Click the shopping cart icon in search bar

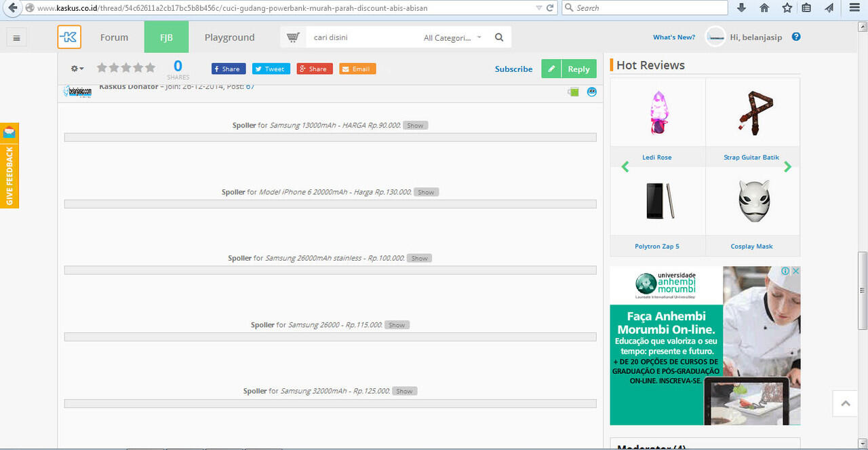293,37
